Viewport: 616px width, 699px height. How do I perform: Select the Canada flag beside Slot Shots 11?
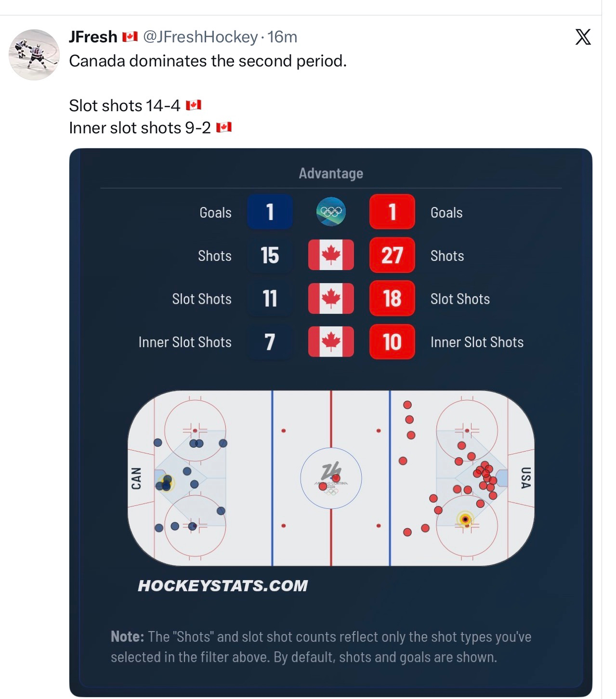pyautogui.click(x=331, y=298)
